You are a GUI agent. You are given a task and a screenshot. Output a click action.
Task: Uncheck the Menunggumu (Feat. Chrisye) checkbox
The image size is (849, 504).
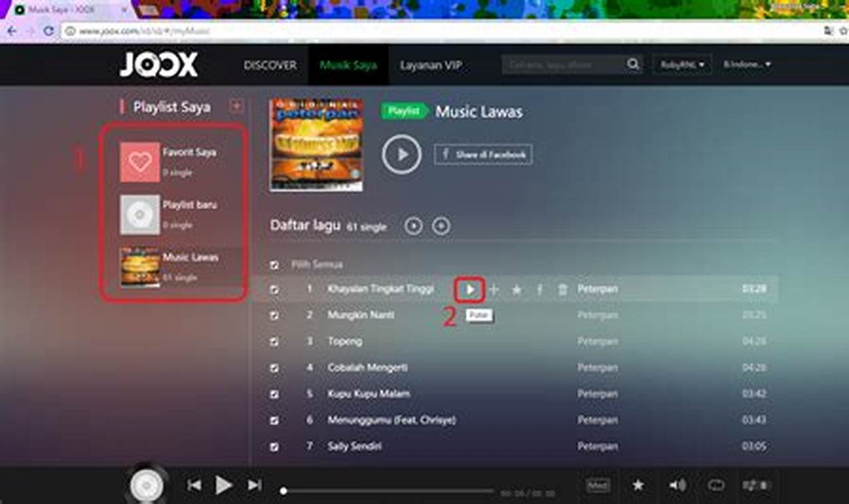[x=275, y=420]
